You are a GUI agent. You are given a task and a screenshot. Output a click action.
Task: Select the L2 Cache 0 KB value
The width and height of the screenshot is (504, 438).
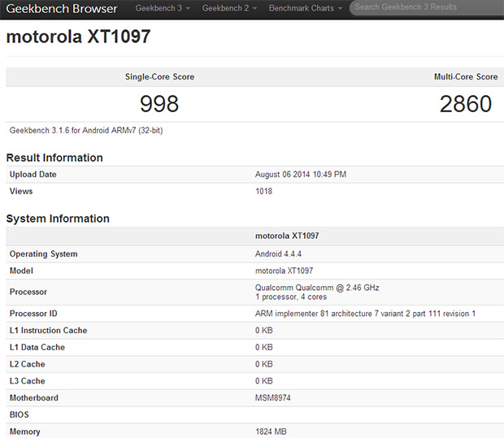(x=264, y=364)
